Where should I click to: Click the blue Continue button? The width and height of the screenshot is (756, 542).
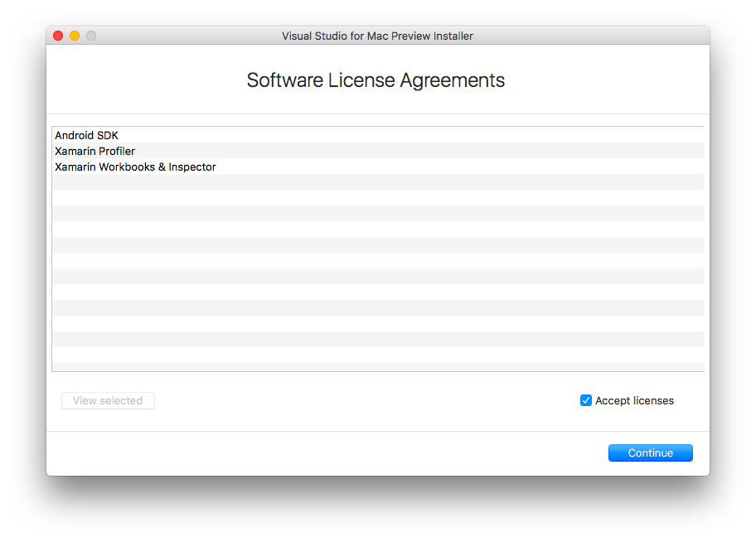pos(651,452)
